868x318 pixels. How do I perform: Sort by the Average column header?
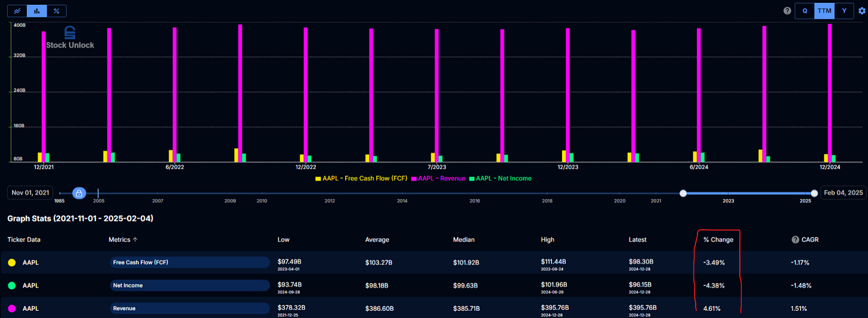[x=377, y=239]
